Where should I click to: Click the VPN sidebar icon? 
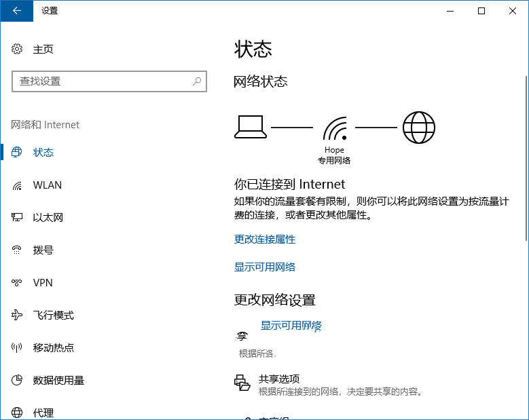click(16, 282)
